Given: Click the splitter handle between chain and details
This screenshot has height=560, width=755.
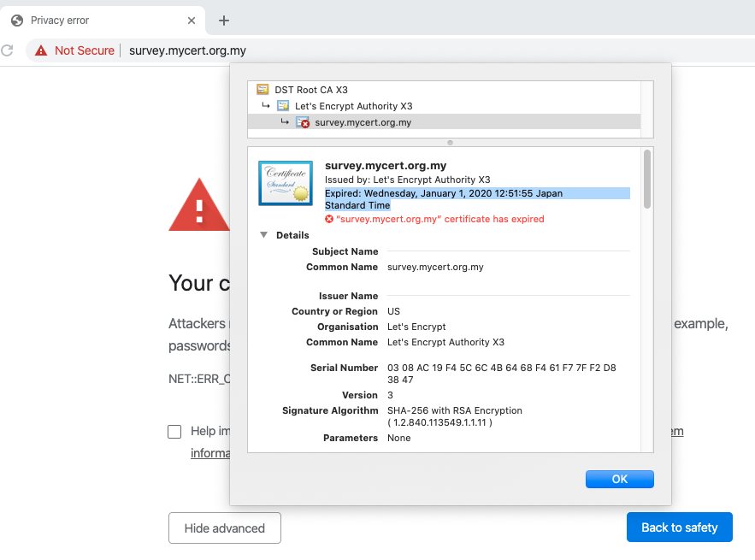Looking at the screenshot, I should coord(451,143).
